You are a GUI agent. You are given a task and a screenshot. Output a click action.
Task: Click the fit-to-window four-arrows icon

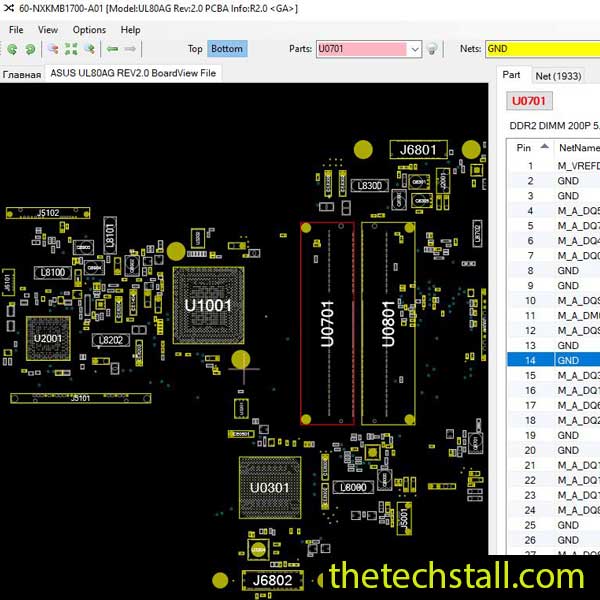(71, 49)
